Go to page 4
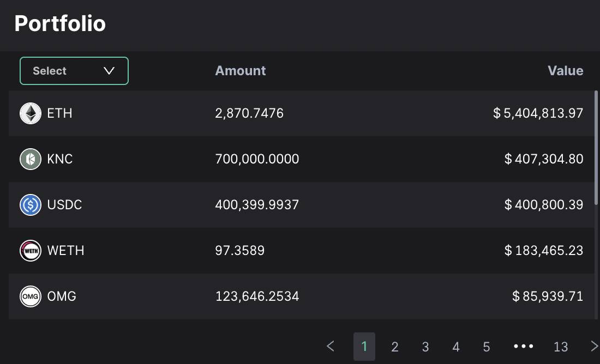Viewport: 600px width, 364px height. pyautogui.click(x=456, y=347)
